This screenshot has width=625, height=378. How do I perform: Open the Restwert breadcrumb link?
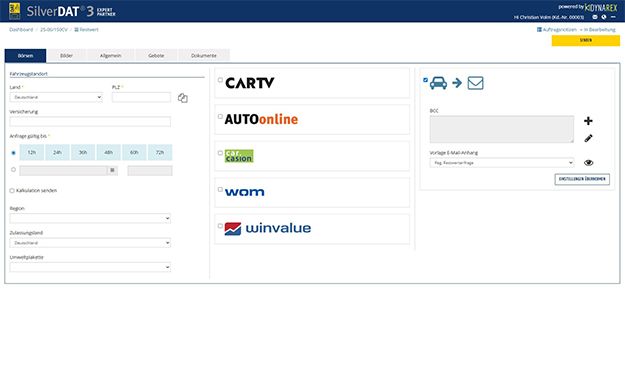coord(86,30)
